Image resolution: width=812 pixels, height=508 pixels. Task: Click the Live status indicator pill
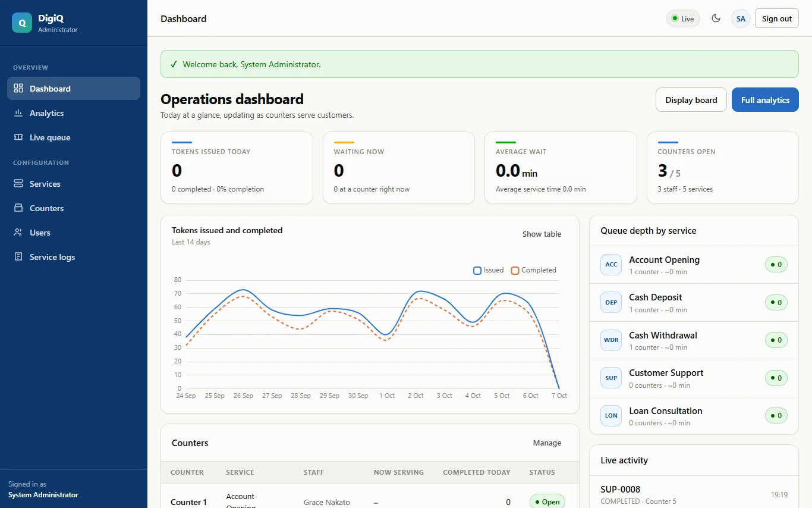click(683, 18)
